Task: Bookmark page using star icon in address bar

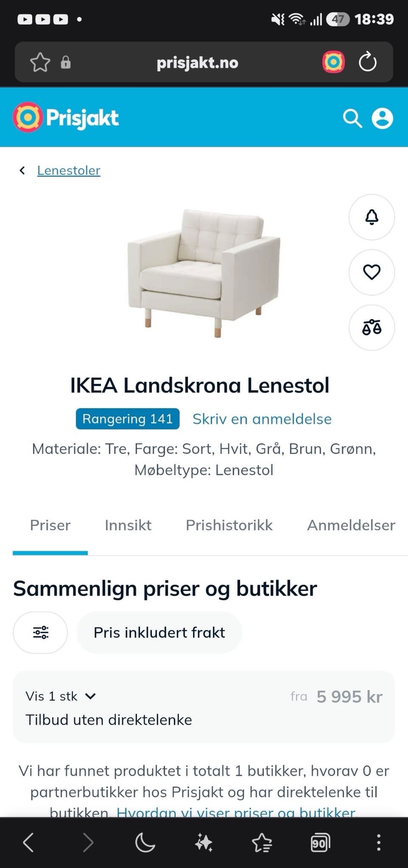Action: point(40,62)
